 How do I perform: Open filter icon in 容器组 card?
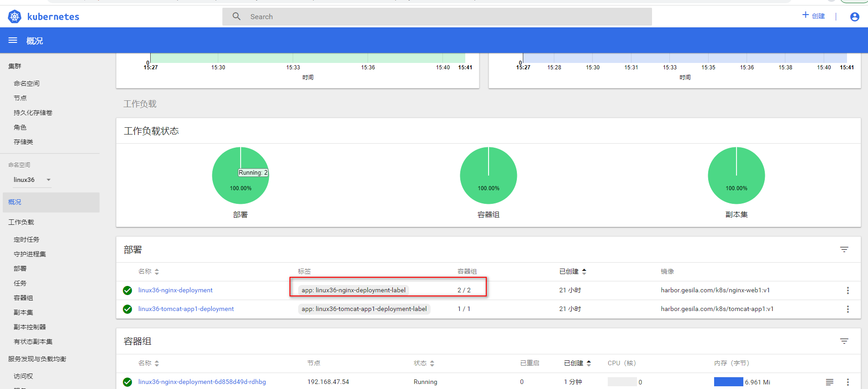click(844, 341)
